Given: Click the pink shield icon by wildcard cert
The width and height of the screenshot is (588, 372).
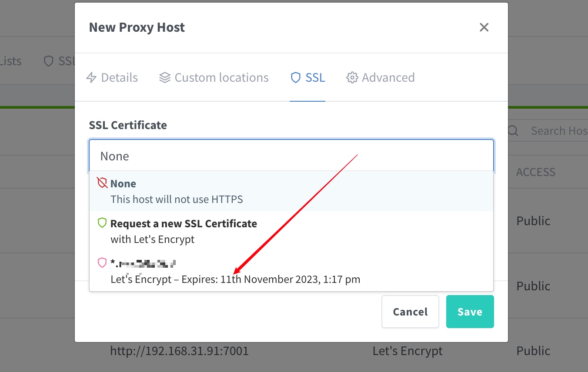Looking at the screenshot, I should tap(102, 262).
